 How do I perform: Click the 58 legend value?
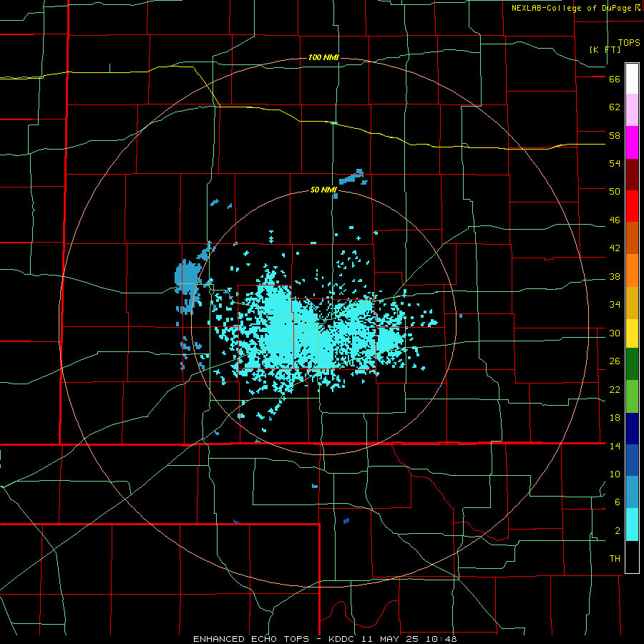coord(615,135)
